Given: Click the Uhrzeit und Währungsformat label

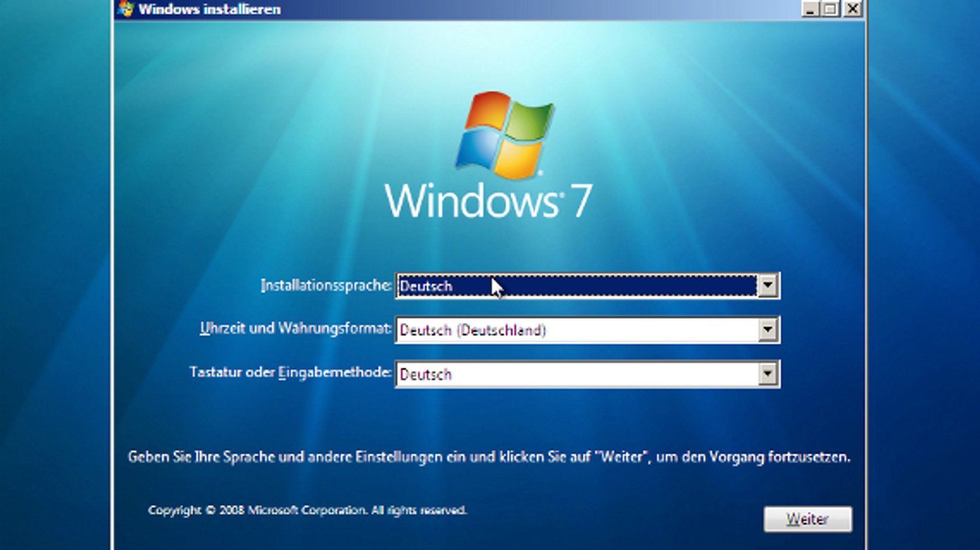Looking at the screenshot, I should click(x=295, y=329).
